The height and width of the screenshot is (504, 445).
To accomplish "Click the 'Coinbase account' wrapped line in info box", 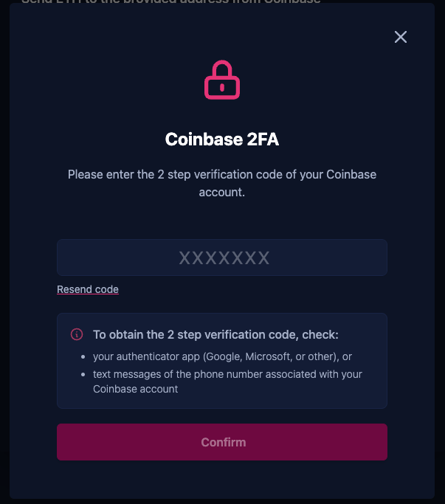I will pos(135,389).
